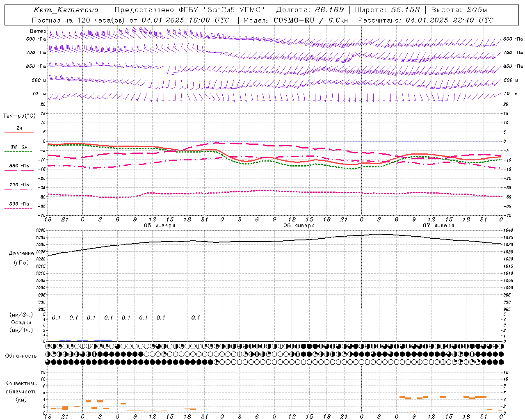
Task: Click the Ветер panel label
Action: [38, 31]
